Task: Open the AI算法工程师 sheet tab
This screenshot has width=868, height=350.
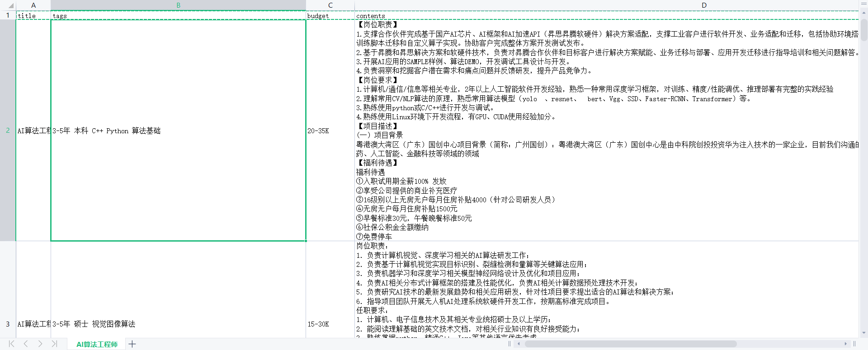Action: click(97, 344)
